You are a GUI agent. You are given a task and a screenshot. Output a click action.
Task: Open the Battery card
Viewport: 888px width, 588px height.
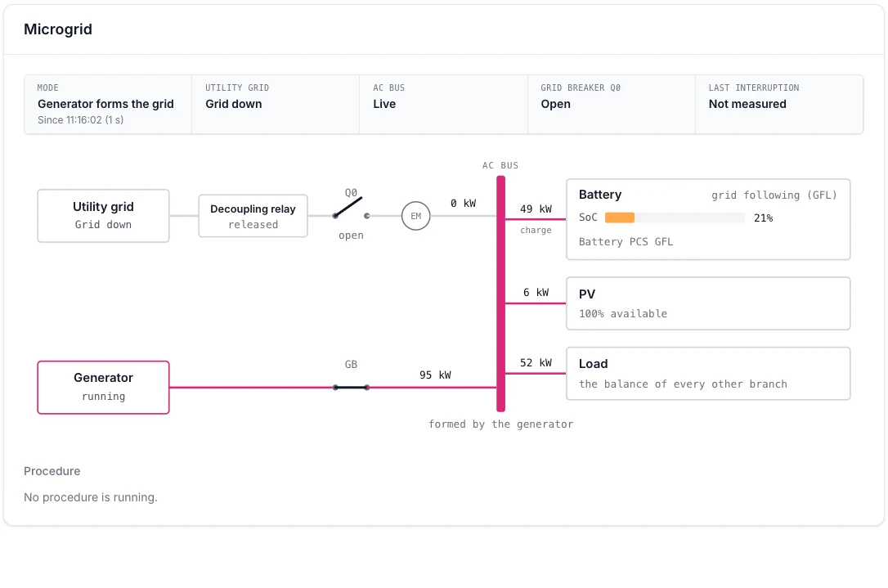708,219
